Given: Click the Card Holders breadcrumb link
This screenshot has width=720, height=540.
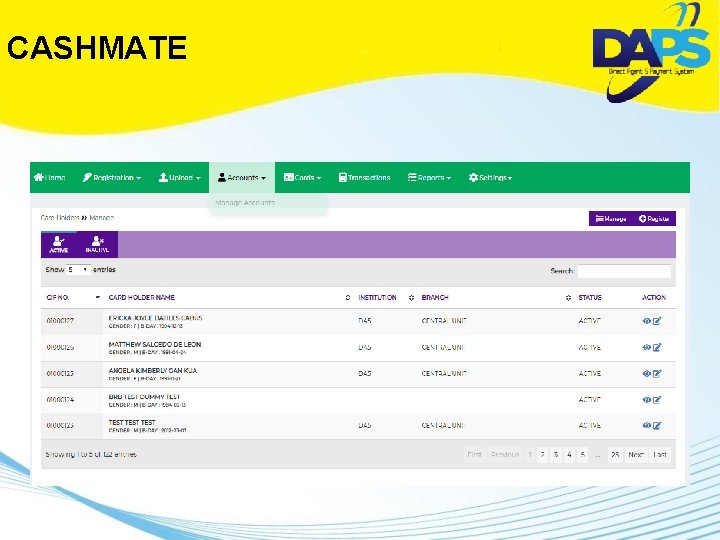Looking at the screenshot, I should coord(60,218).
